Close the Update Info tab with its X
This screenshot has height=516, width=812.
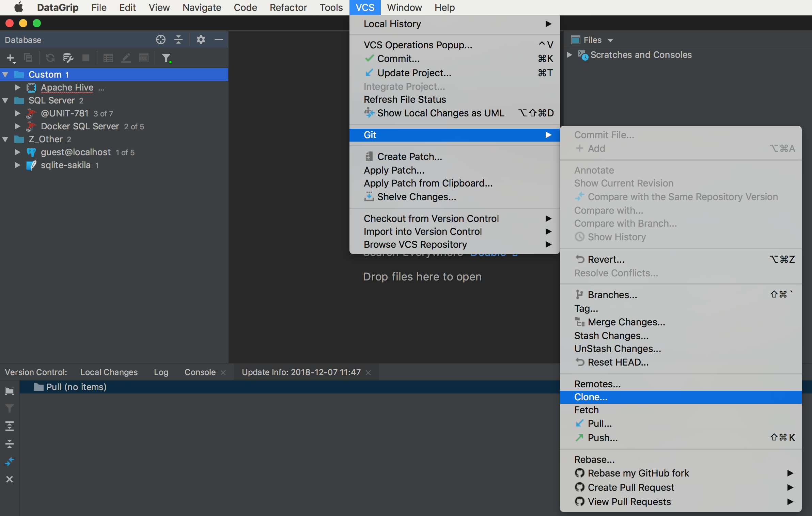pyautogui.click(x=368, y=373)
